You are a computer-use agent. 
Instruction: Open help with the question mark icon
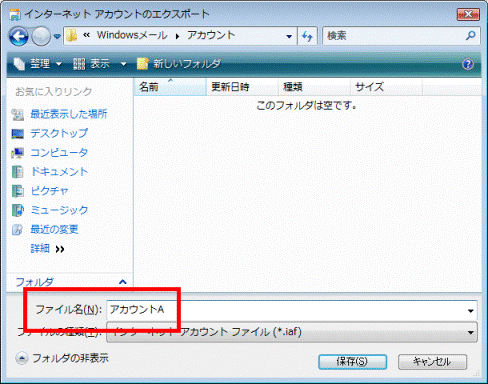[468, 64]
